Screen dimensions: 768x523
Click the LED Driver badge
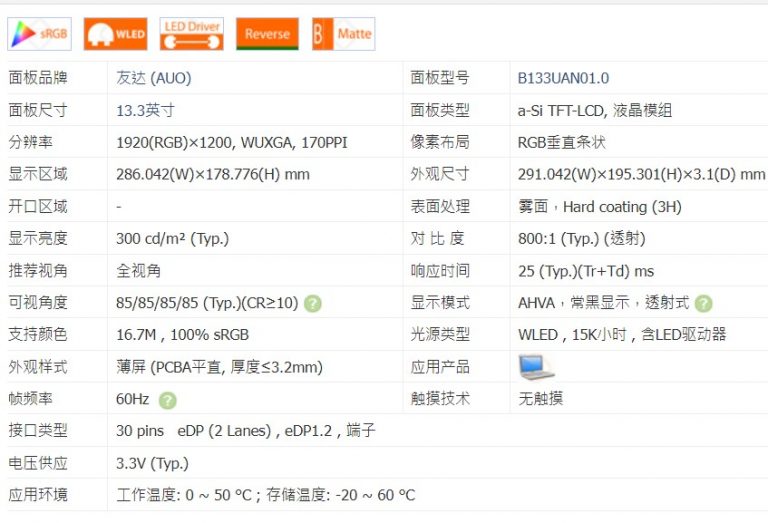pos(192,34)
